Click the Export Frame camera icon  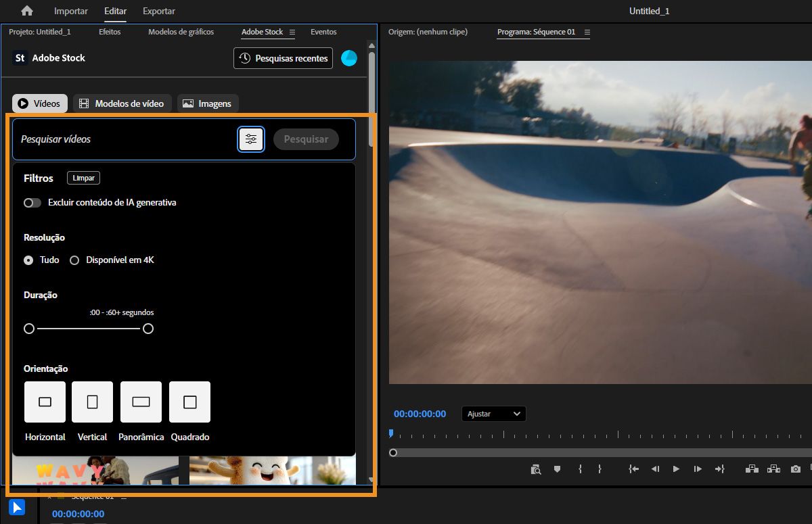click(795, 469)
